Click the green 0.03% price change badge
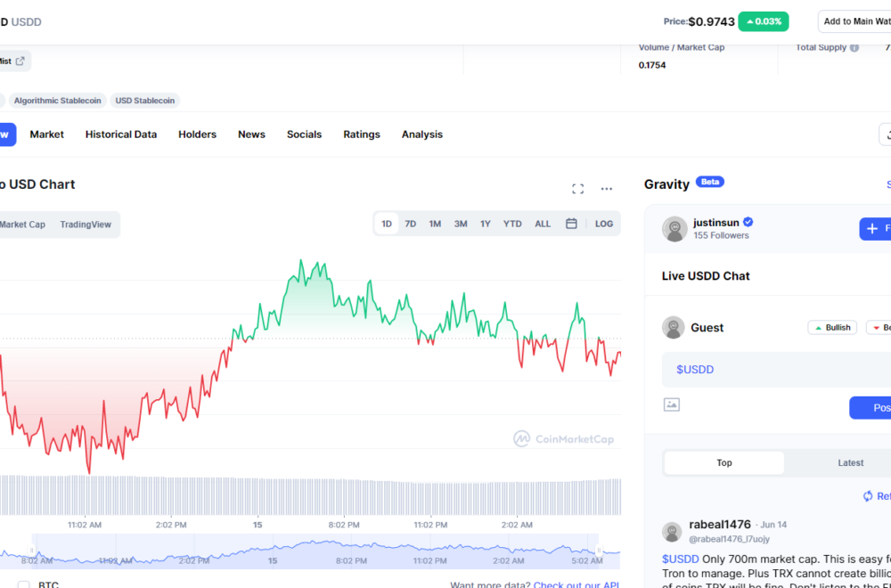Viewport: 891px width, 588px height. tap(764, 21)
